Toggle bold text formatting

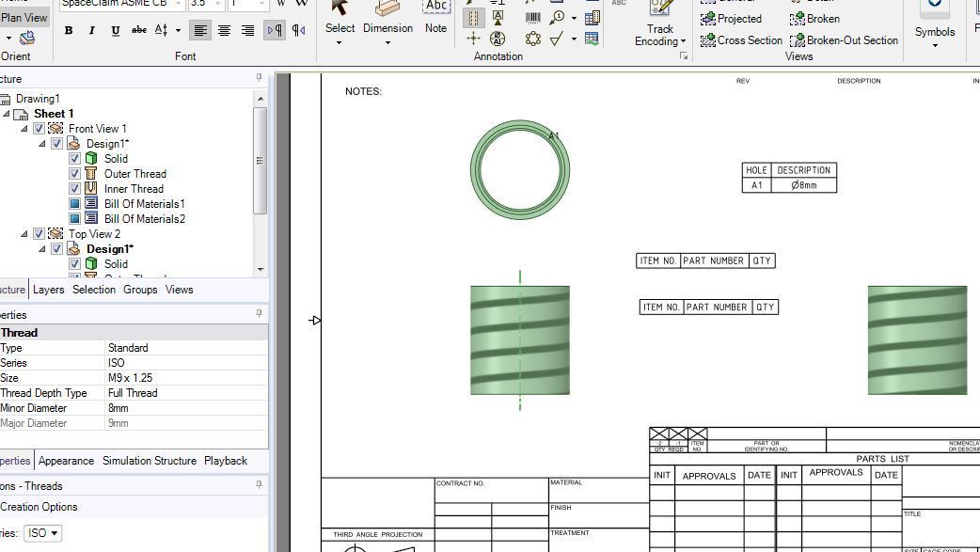point(69,30)
